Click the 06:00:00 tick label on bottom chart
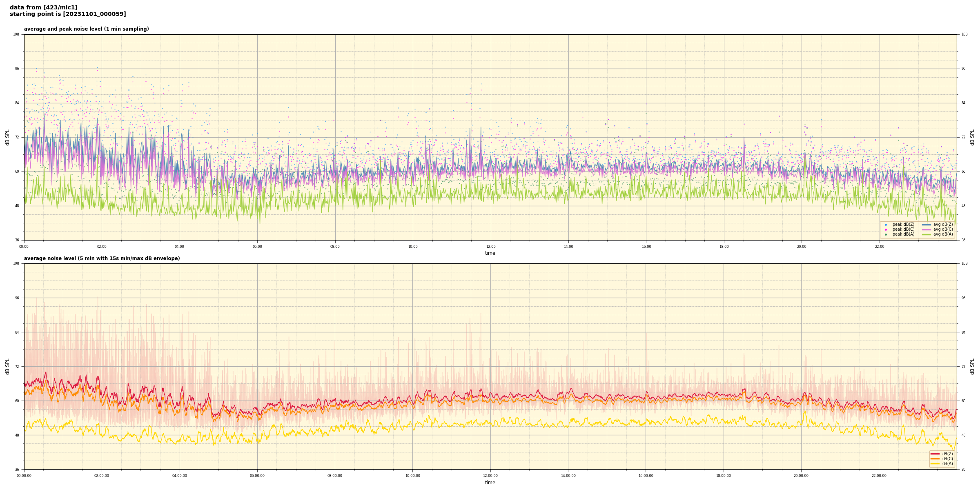 click(x=257, y=476)
